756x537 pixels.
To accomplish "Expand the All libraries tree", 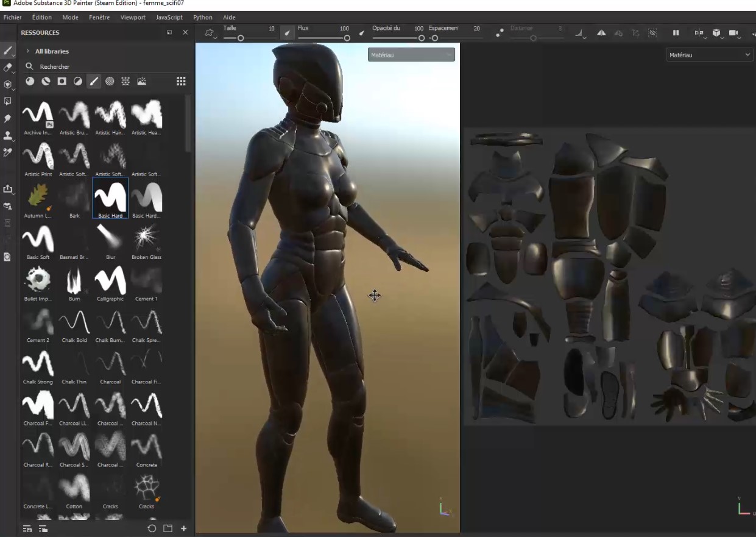I will 28,51.
